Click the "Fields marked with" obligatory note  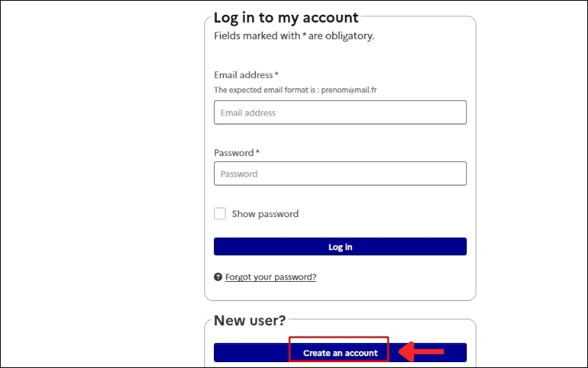click(293, 36)
